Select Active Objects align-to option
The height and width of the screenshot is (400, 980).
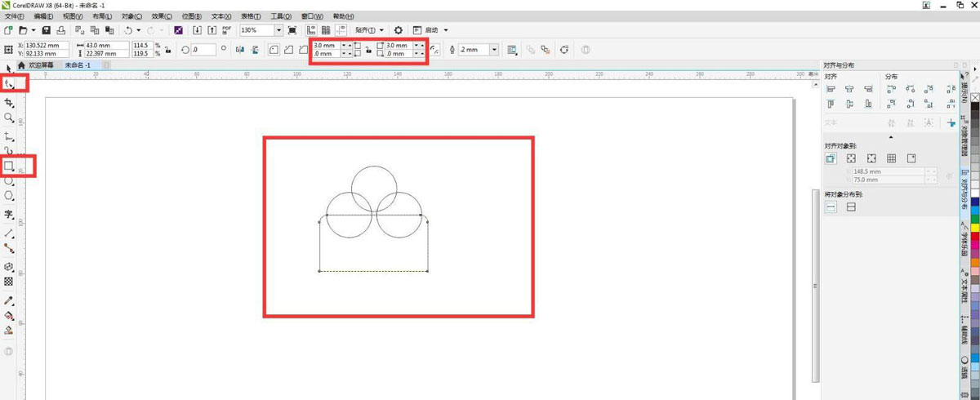pos(831,158)
